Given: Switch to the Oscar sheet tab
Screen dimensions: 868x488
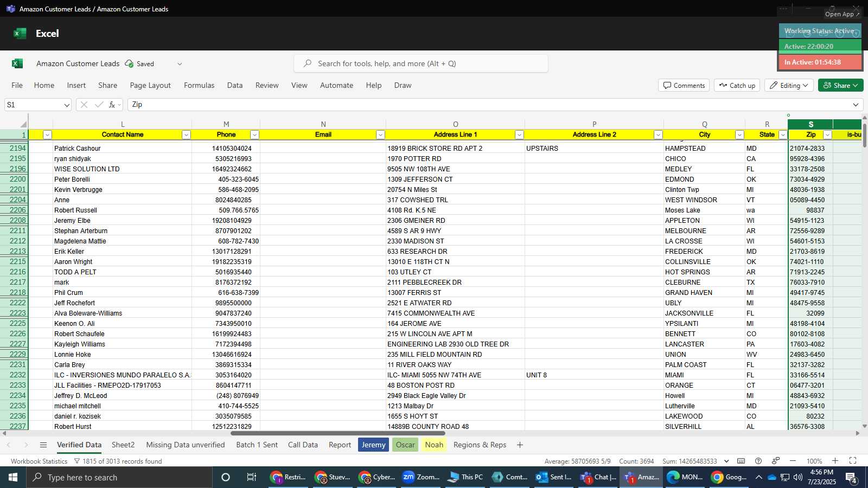Looking at the screenshot, I should 405,445.
